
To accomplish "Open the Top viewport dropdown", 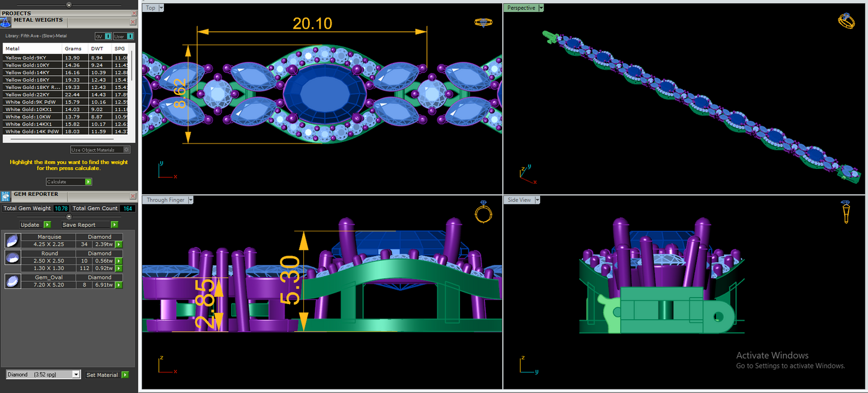I will coord(161,8).
